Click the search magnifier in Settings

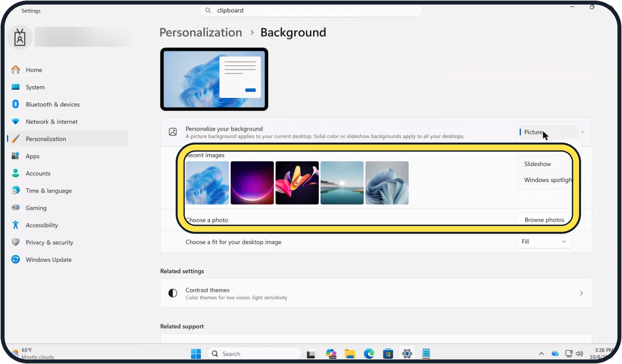click(x=208, y=10)
